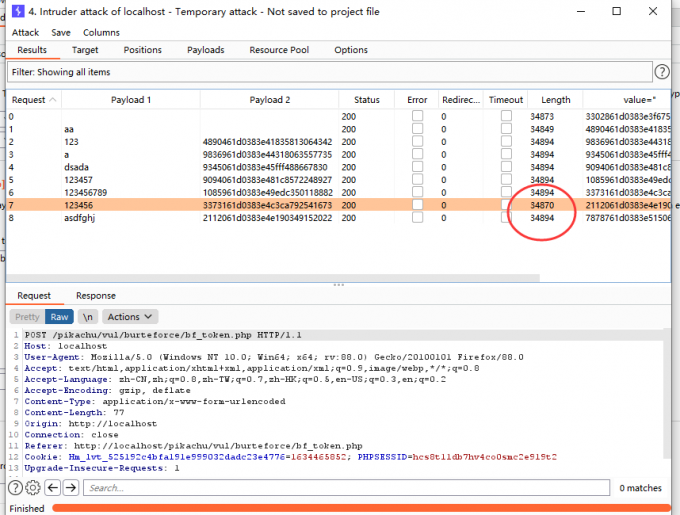Click payload 4890461d0383e41835813064342 cell

pos(267,142)
